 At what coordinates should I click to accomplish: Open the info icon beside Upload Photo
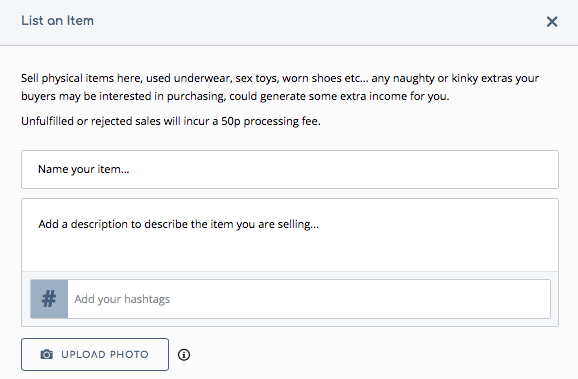(184, 355)
